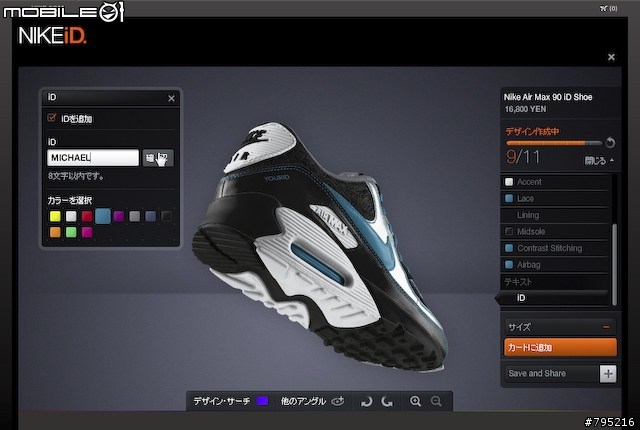Screen dimensions: 640x430
Task: Select the orange text color swatch
Action: (55, 232)
